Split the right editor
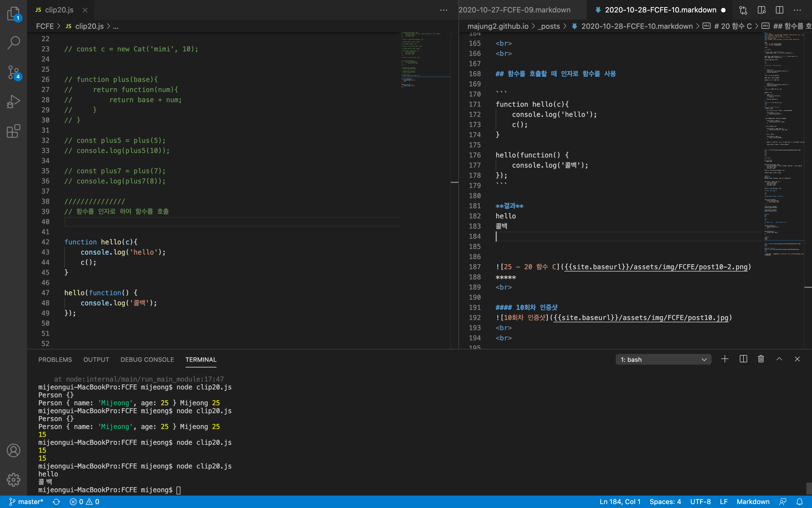The height and width of the screenshot is (508, 812). click(780, 10)
